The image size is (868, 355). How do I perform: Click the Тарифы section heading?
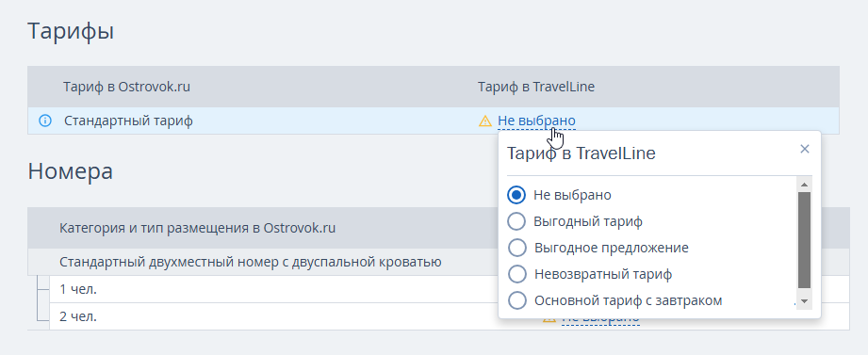click(x=71, y=31)
